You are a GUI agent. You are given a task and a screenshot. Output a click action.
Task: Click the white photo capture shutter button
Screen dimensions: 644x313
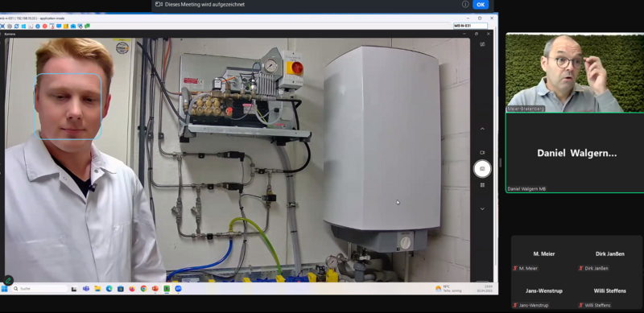[x=482, y=169]
